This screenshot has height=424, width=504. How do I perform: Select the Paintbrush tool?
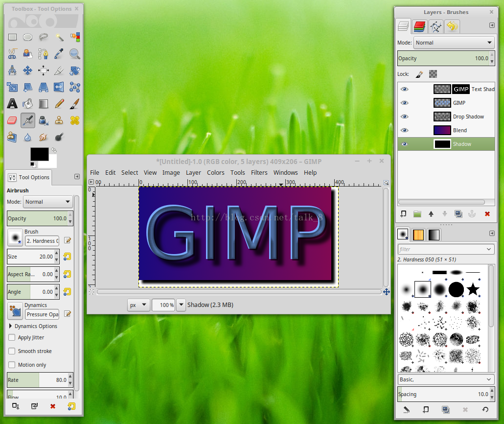pos(74,104)
